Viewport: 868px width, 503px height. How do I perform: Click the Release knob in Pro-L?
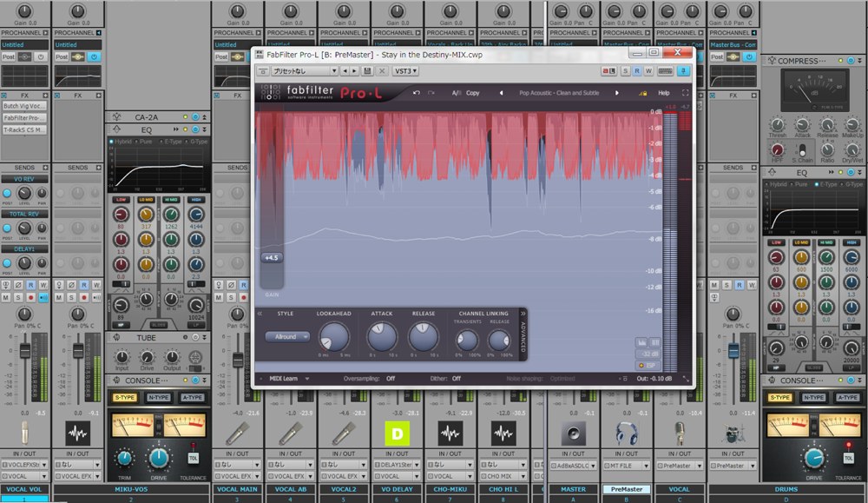tap(423, 336)
